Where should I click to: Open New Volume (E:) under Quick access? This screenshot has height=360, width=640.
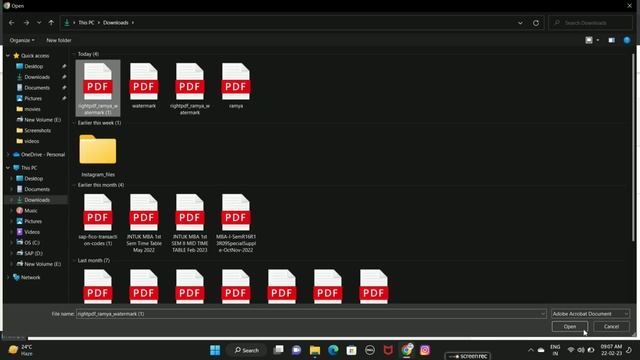point(42,120)
